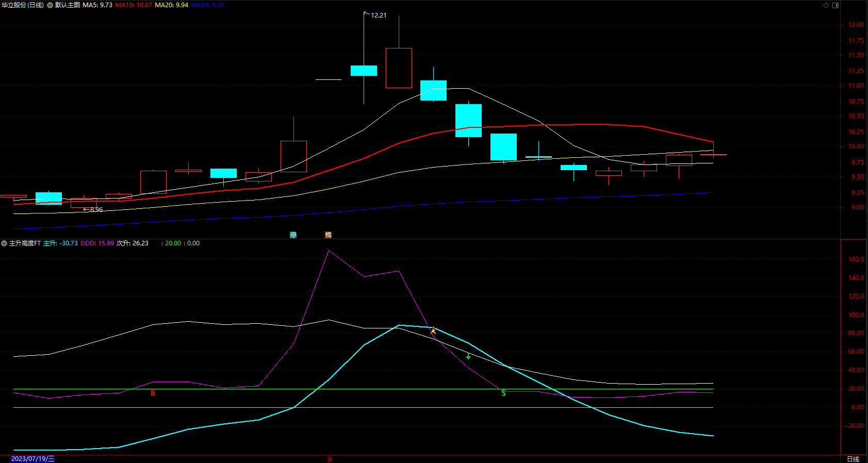
Task: Toggle the side panel layout icon
Action: point(836,5)
